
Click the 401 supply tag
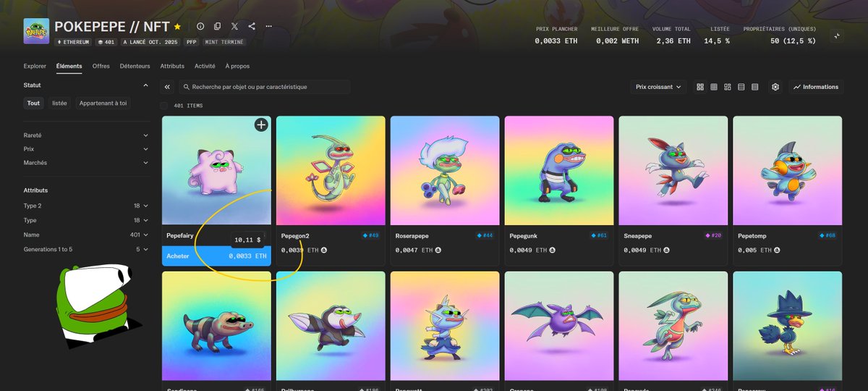pos(106,42)
